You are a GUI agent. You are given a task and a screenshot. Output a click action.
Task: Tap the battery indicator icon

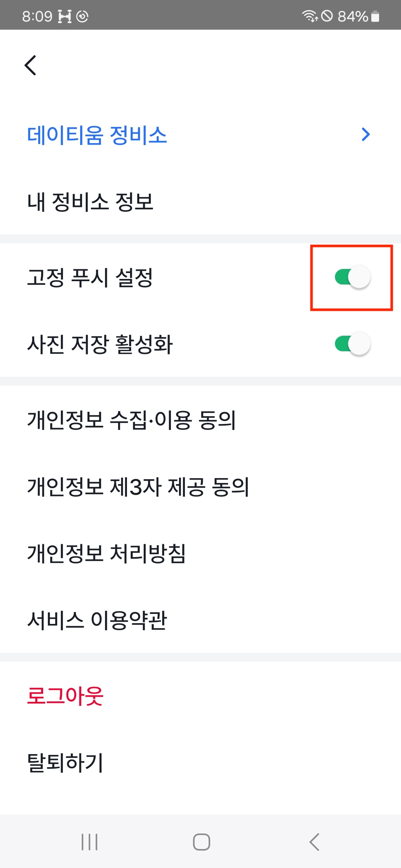(x=375, y=16)
